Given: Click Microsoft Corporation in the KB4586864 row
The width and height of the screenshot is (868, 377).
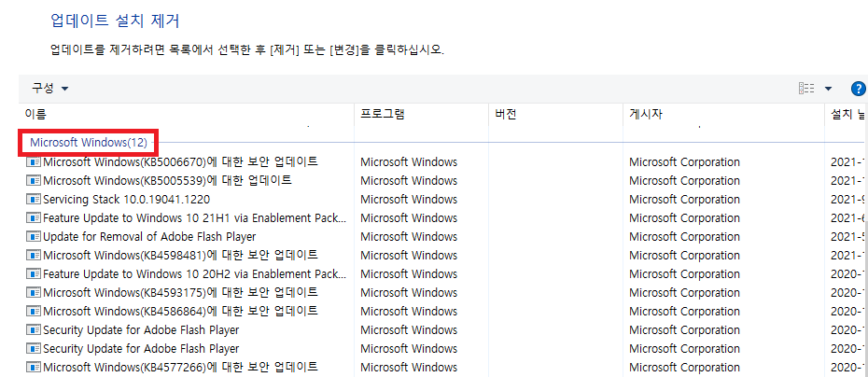Looking at the screenshot, I should pos(685,311).
